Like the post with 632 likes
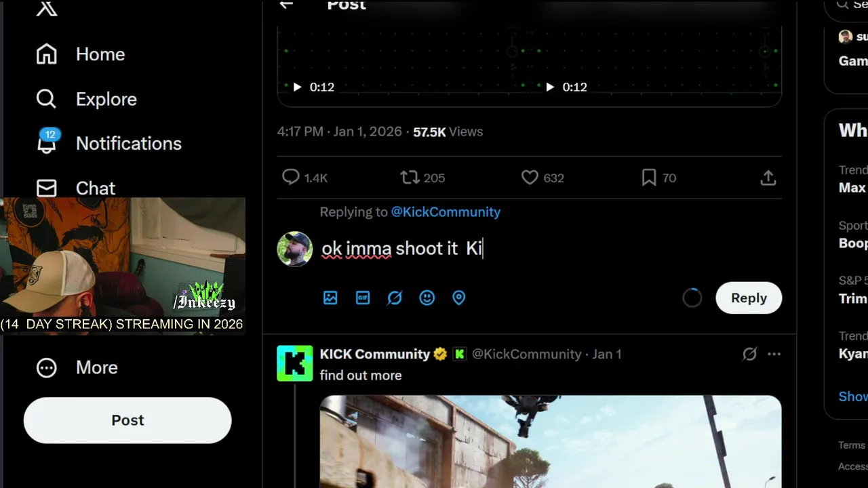The width and height of the screenshot is (868, 488). tap(530, 178)
